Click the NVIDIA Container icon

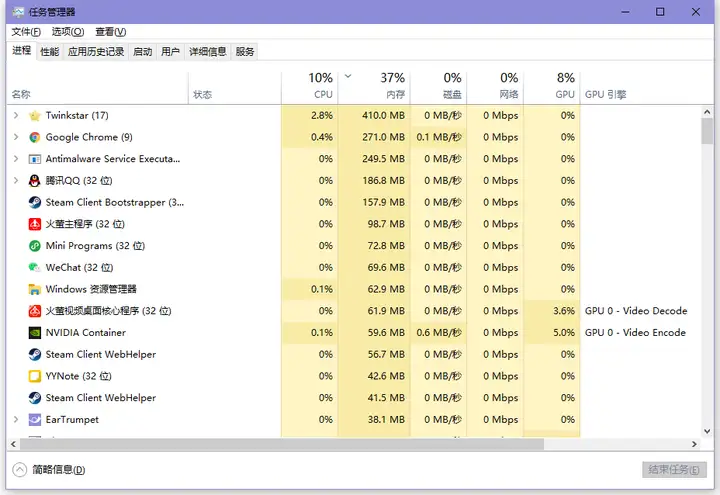[x=35, y=333]
